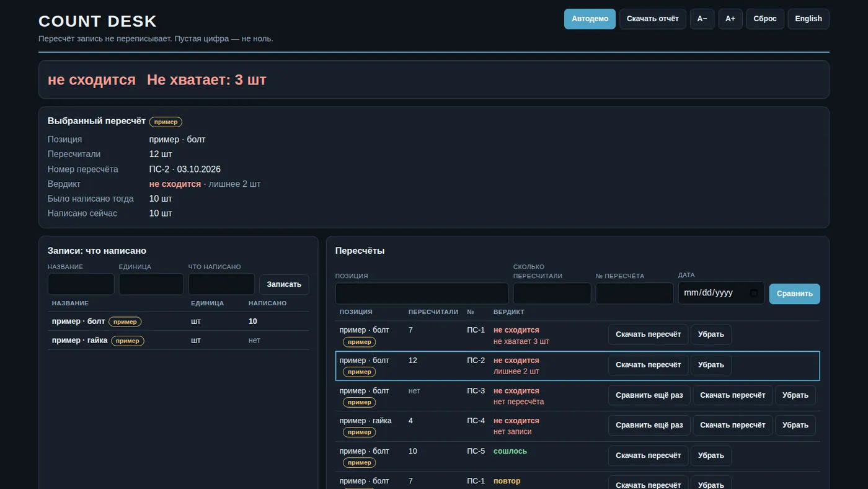868x489 pixels.
Task: Start the Автодемо demo
Action: point(590,19)
